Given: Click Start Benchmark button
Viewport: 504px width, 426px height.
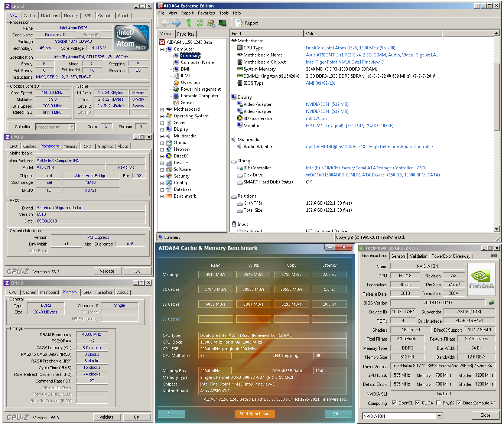Looking at the screenshot, I should (255, 414).
